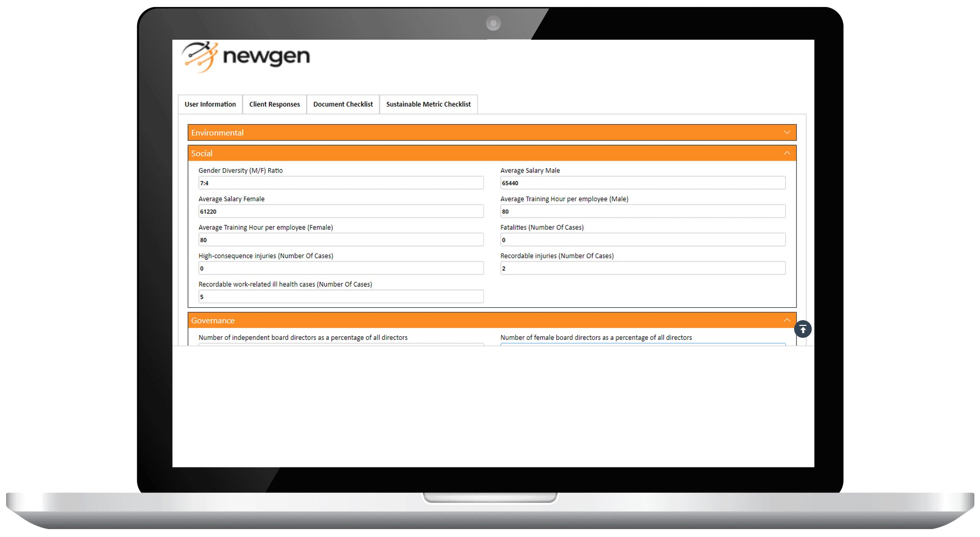Focus the Fatalities number of cases field
Image resolution: width=980 pixels, height=537 pixels.
click(643, 240)
